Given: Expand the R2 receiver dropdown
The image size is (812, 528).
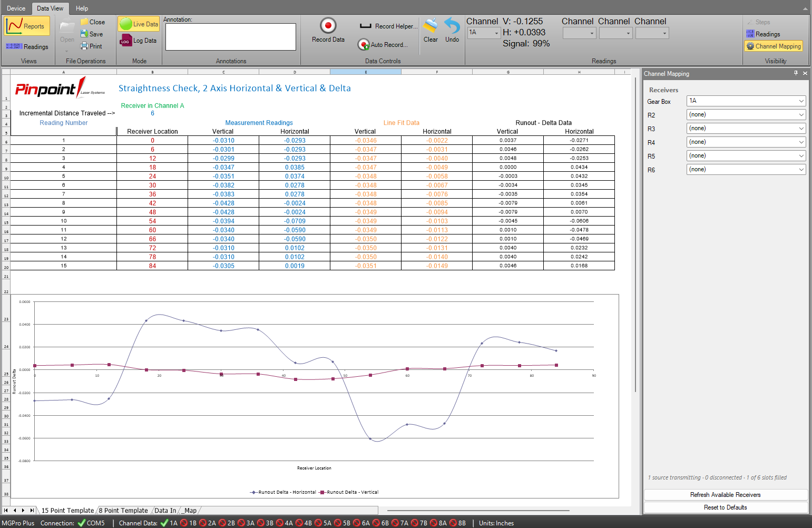Looking at the screenshot, I should tap(746, 114).
